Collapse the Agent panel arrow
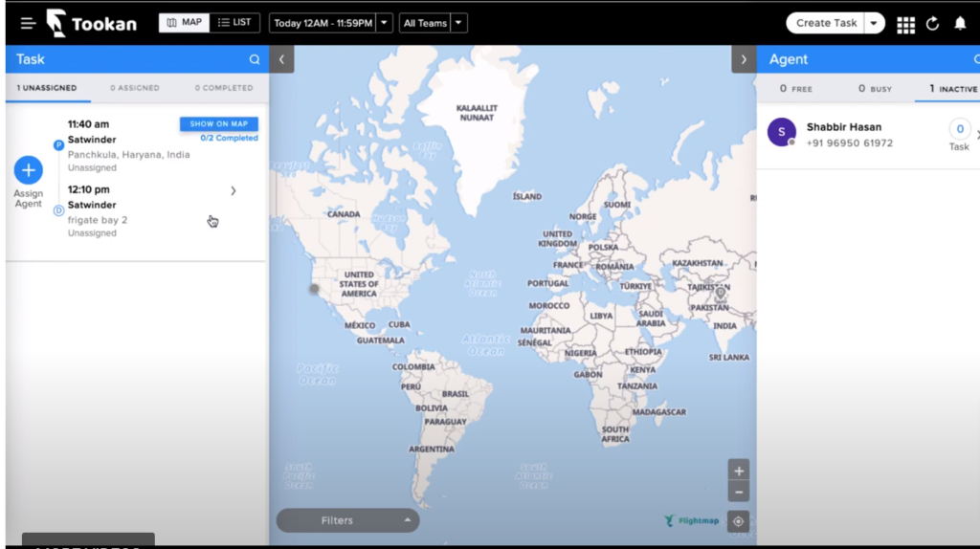 tap(744, 59)
